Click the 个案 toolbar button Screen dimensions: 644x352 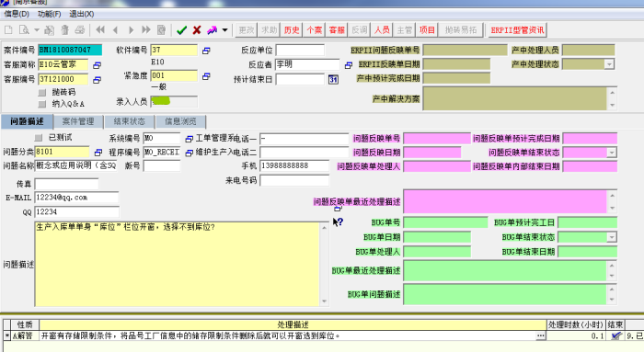[x=315, y=30]
